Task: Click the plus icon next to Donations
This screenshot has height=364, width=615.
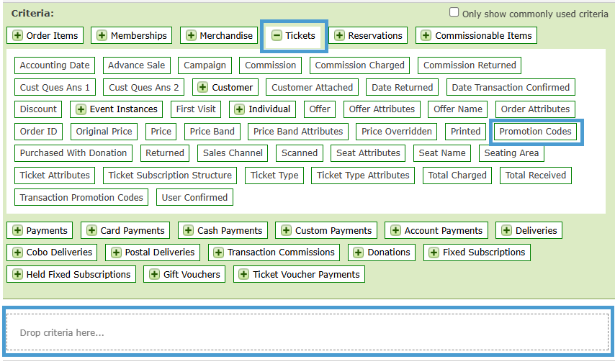Action: 358,252
